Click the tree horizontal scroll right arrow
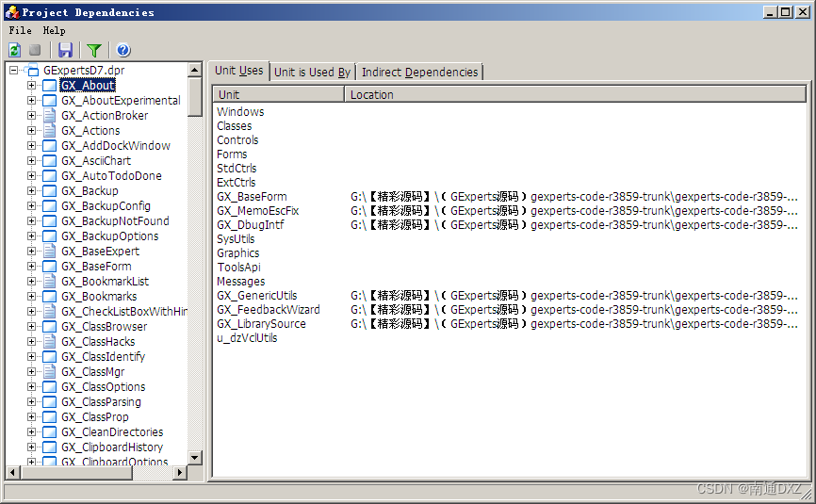The width and height of the screenshot is (816, 504). [x=180, y=472]
